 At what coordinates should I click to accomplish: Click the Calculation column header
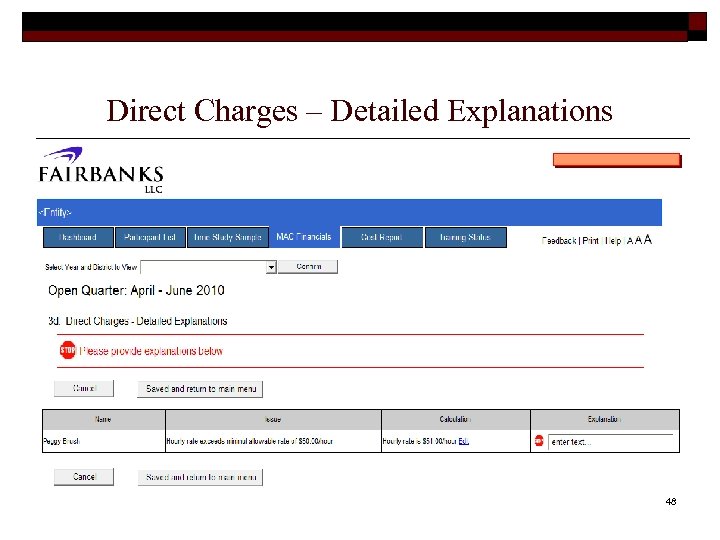click(x=456, y=420)
